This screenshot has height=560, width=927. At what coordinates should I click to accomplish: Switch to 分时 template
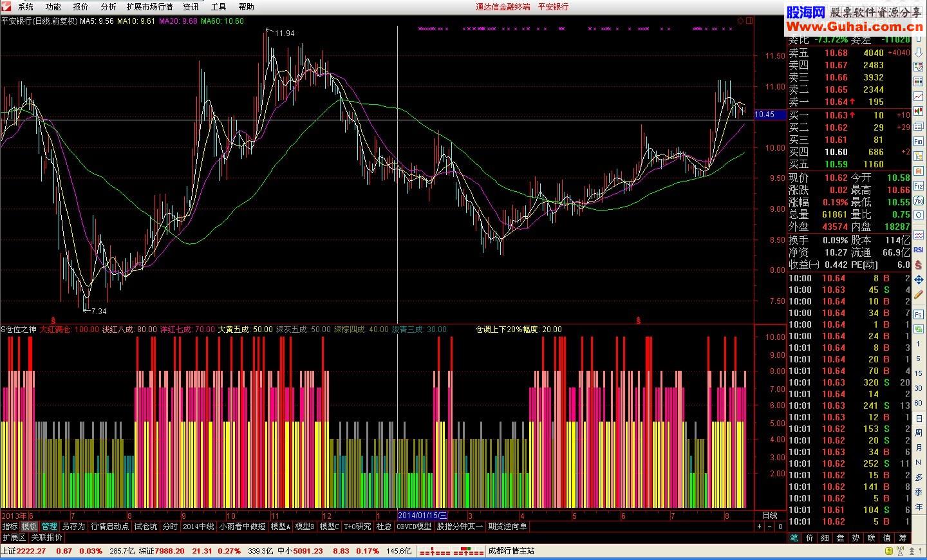169,527
